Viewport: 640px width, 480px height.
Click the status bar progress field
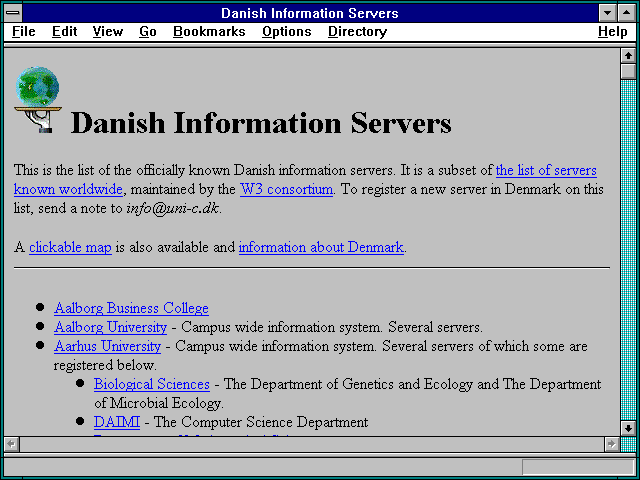(578, 466)
